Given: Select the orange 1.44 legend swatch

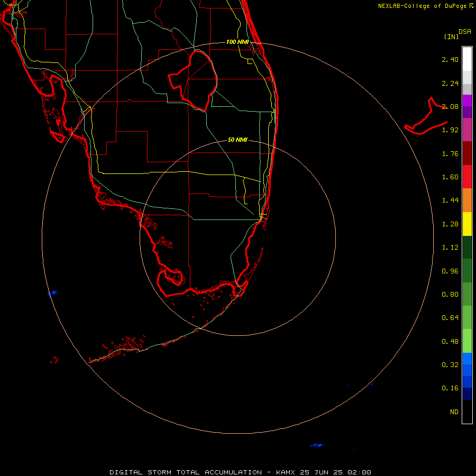Looking at the screenshot, I should click(467, 200).
